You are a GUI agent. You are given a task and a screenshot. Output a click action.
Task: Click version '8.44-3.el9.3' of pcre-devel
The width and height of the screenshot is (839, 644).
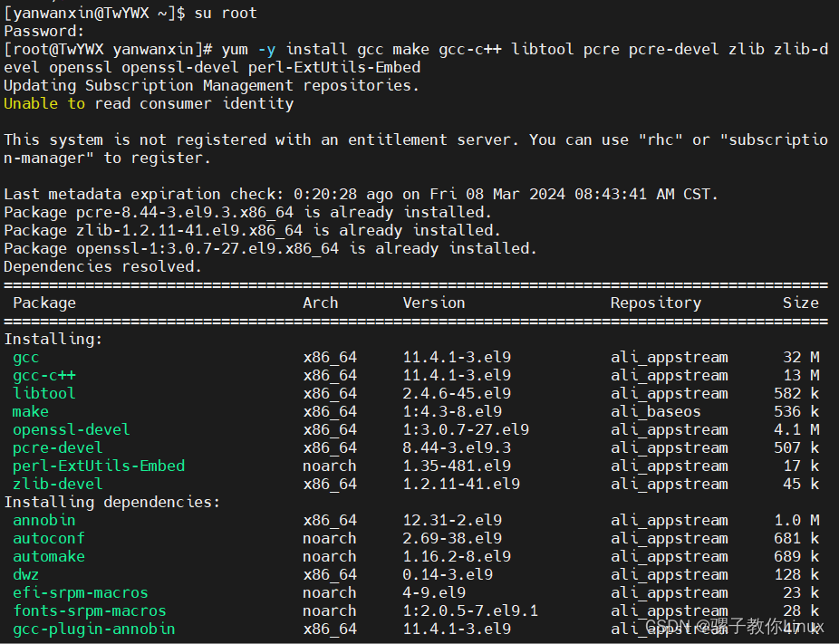(x=457, y=447)
